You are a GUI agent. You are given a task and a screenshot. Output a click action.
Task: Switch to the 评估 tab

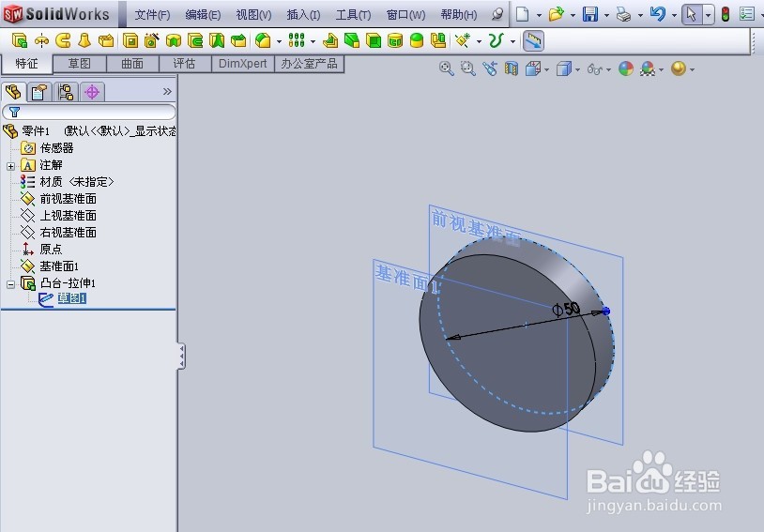tap(185, 64)
